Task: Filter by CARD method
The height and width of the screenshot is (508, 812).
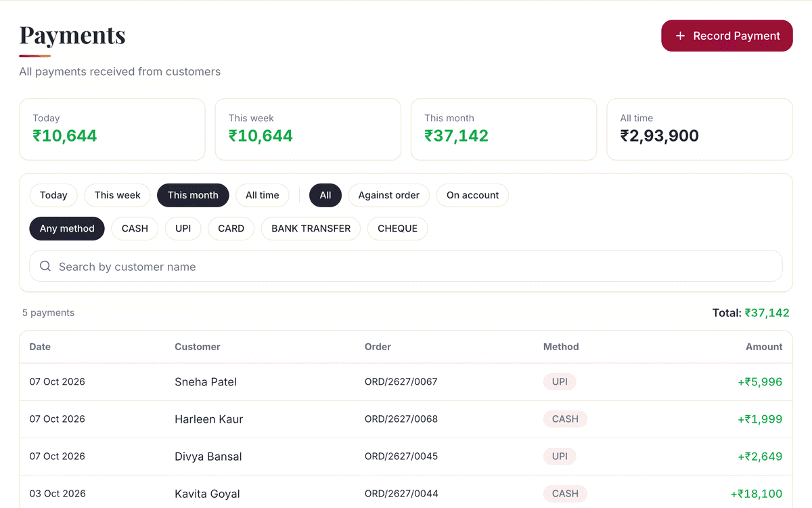Action: click(x=231, y=228)
